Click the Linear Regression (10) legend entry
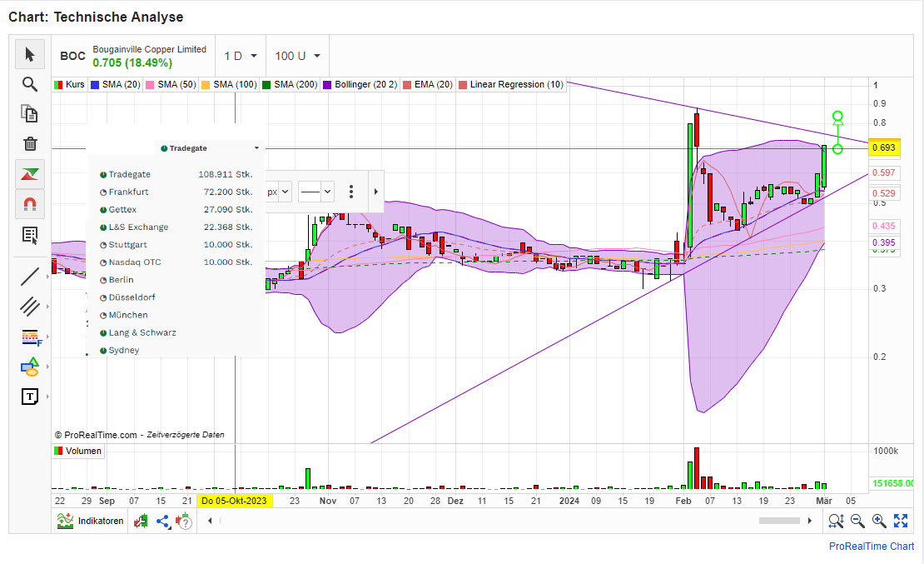This screenshot has height=564, width=924. (511, 84)
